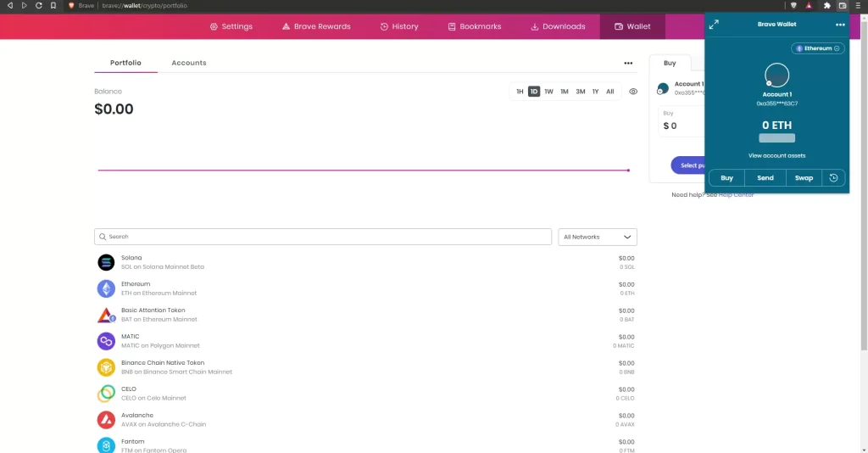Click the Avalanche token icon
The height and width of the screenshot is (453, 868).
click(x=106, y=420)
